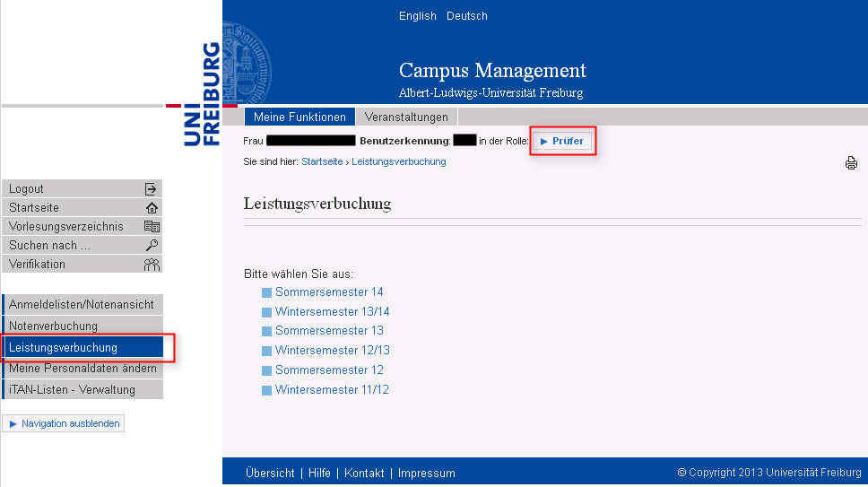This screenshot has height=487, width=868.
Task: Click the Leistungsverbuchung page heading
Action: click(x=317, y=204)
